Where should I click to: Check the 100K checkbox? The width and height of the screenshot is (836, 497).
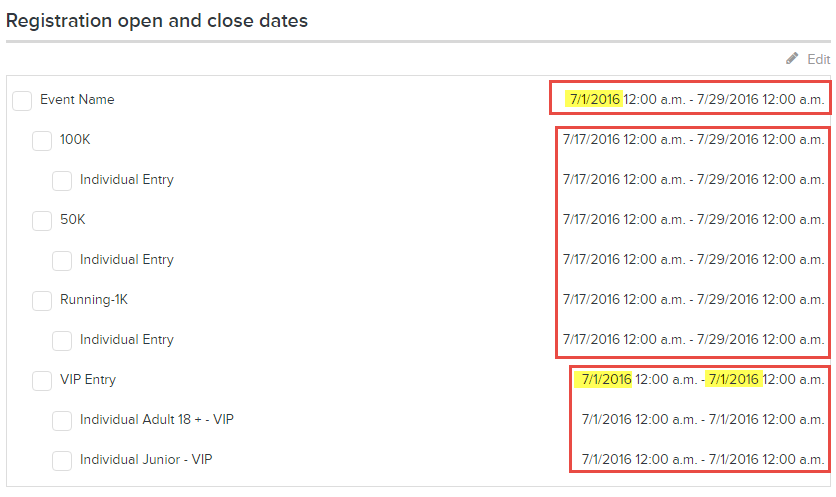tap(42, 141)
